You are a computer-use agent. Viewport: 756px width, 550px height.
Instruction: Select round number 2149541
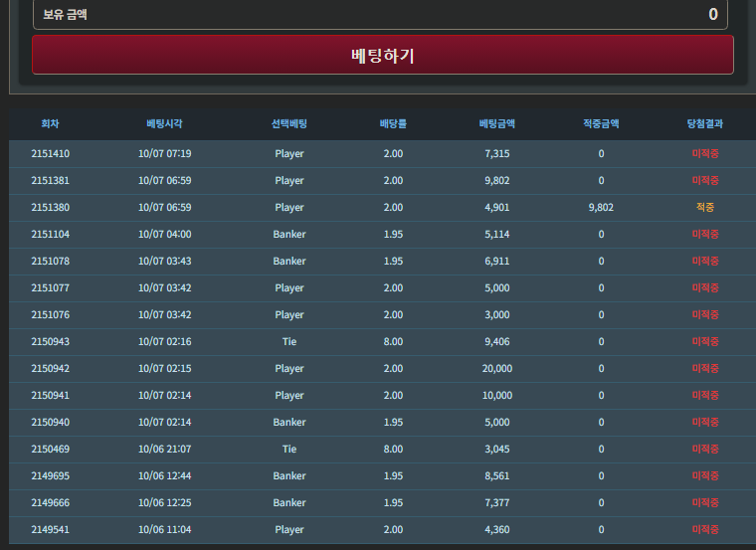[x=50, y=530]
